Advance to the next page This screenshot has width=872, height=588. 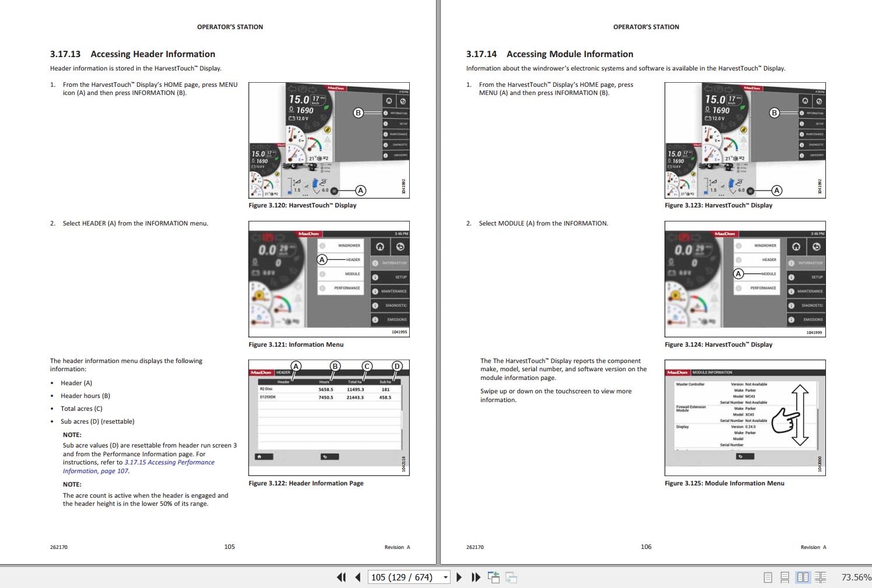459,577
